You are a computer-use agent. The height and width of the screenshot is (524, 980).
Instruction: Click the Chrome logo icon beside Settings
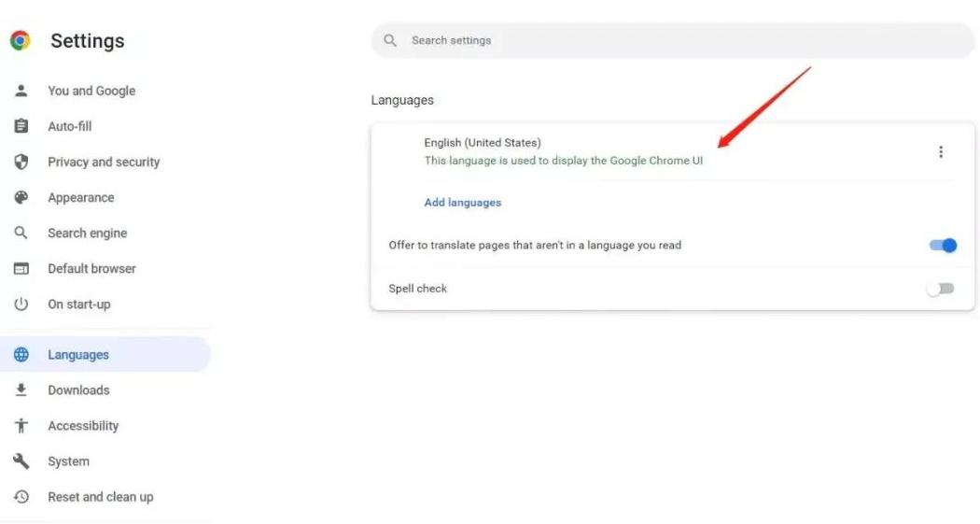[20, 41]
